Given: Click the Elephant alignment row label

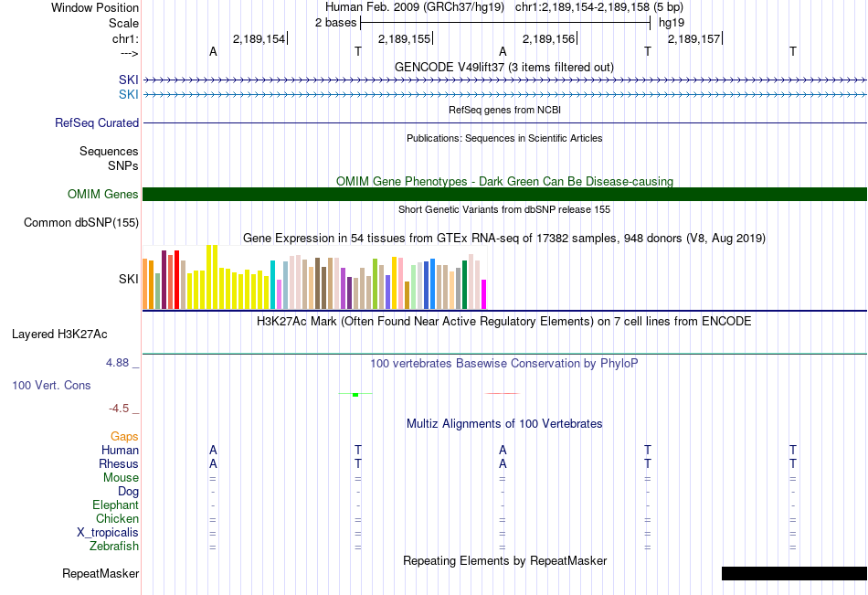Looking at the screenshot, I should point(116,505).
